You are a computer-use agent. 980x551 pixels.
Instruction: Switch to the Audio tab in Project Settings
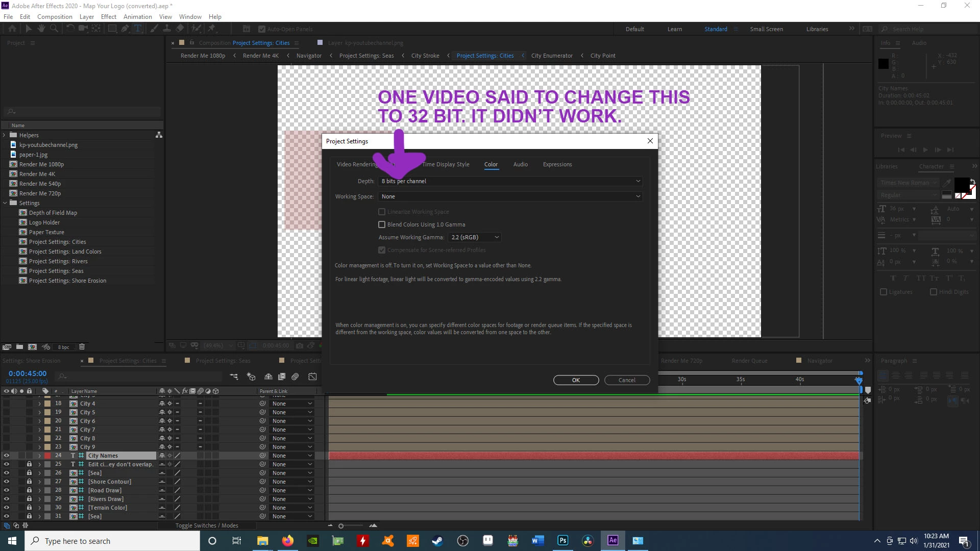[x=520, y=164]
